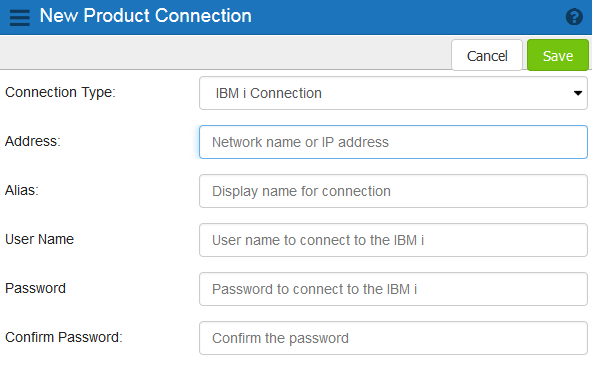The height and width of the screenshot is (366, 592).
Task: Click the User Name label
Action: pos(39,239)
